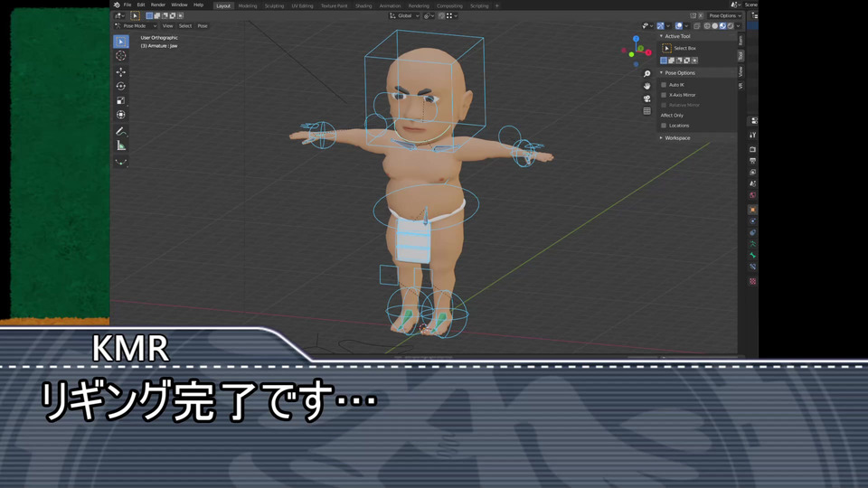Image resolution: width=868 pixels, height=488 pixels.
Task: Select the Rotate tool
Action: point(120,87)
